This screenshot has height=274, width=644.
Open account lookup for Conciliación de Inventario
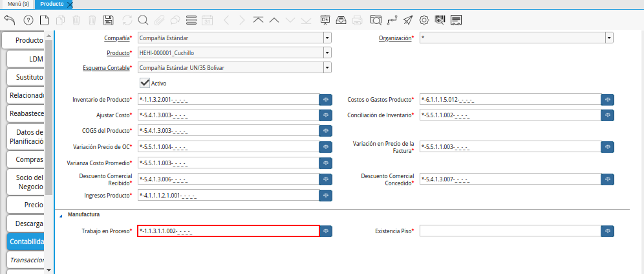pos(607,115)
